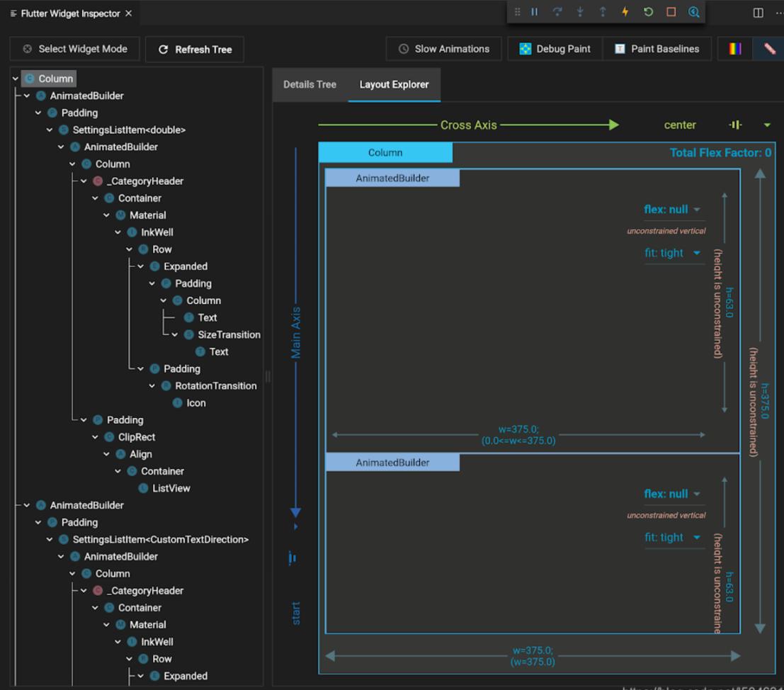Click the Select Widget Mode button
The width and height of the screenshot is (784, 690).
[74, 49]
